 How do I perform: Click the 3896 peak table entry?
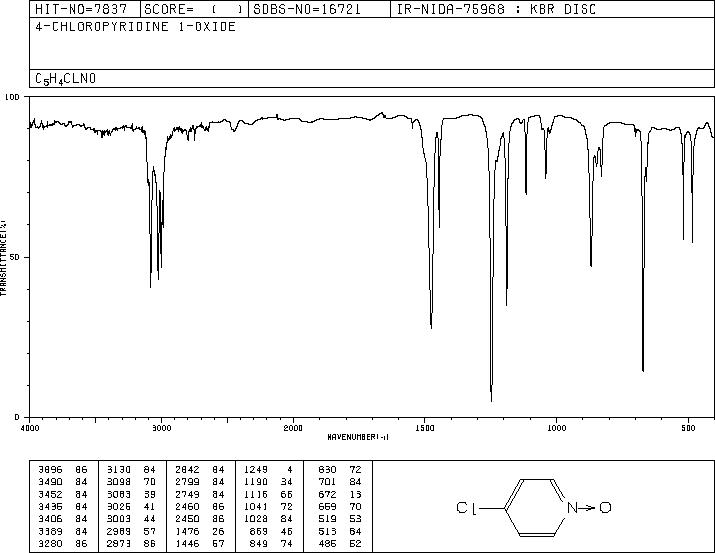coord(62,470)
